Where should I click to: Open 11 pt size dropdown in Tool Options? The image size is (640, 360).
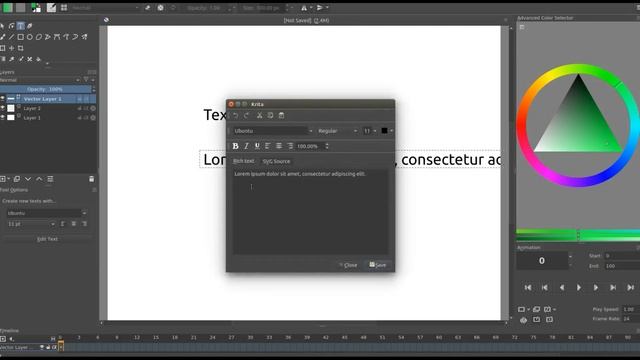(31, 224)
